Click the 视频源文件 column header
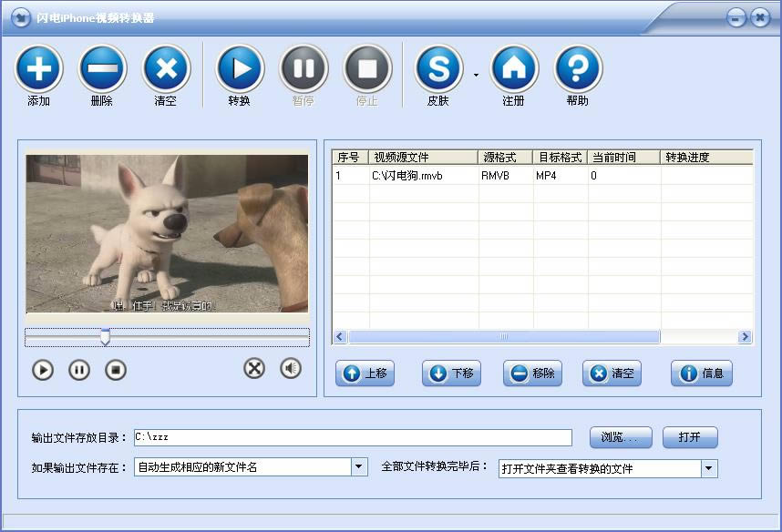782x532 pixels. click(423, 157)
